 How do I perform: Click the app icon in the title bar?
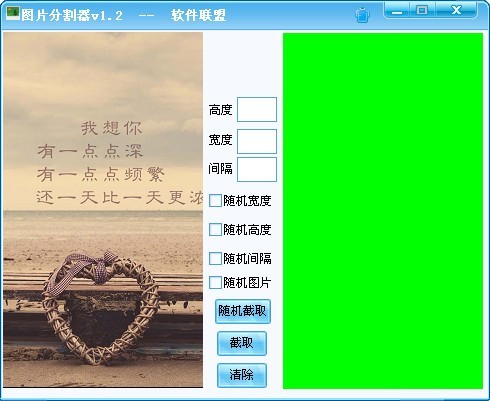[x=13, y=14]
